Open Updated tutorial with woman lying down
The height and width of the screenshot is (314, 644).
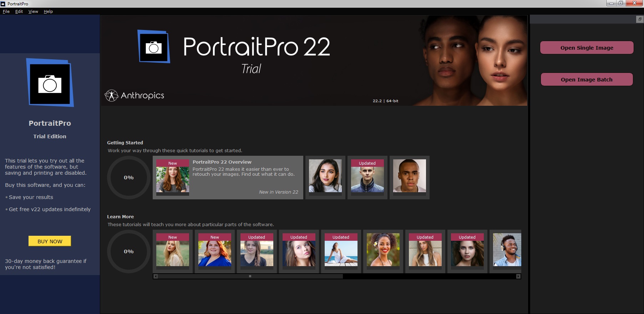pos(299,251)
